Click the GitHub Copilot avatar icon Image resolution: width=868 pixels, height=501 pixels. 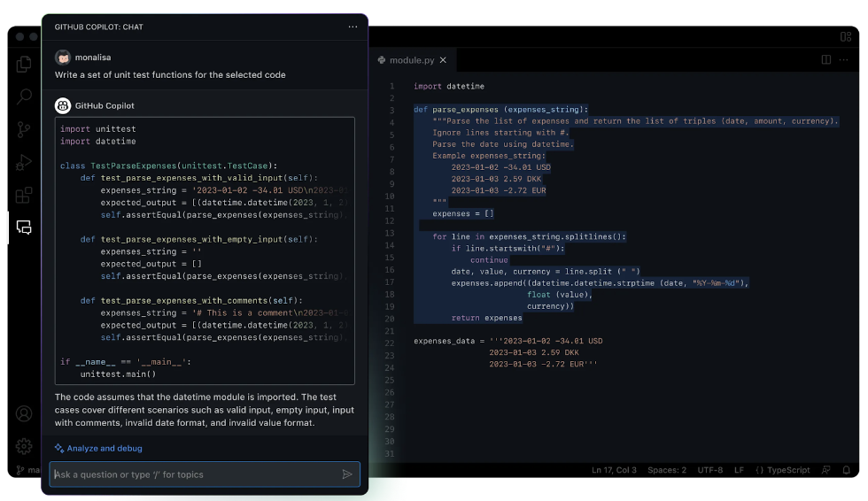pos(63,105)
